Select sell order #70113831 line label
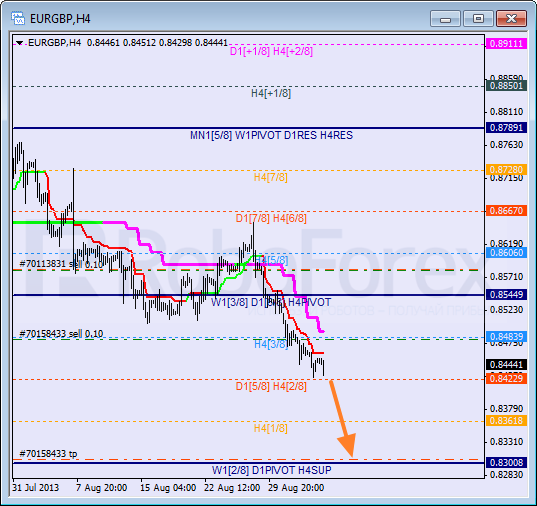 pos(61,264)
